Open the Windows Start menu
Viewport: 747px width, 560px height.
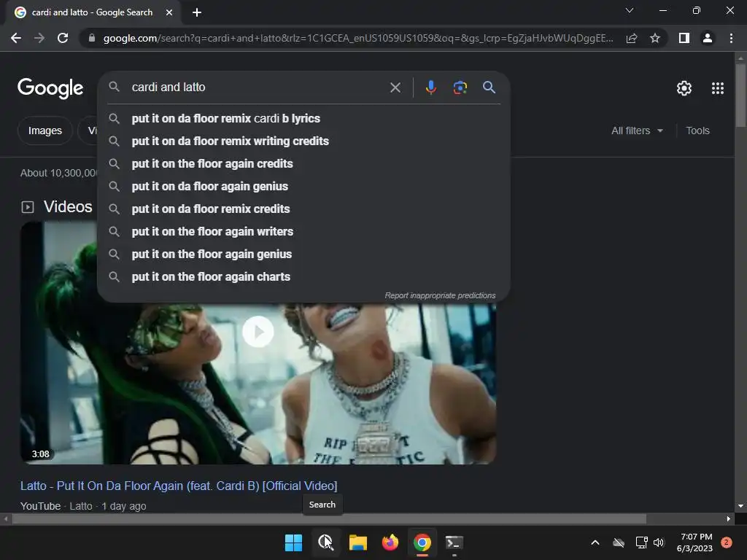(x=293, y=542)
